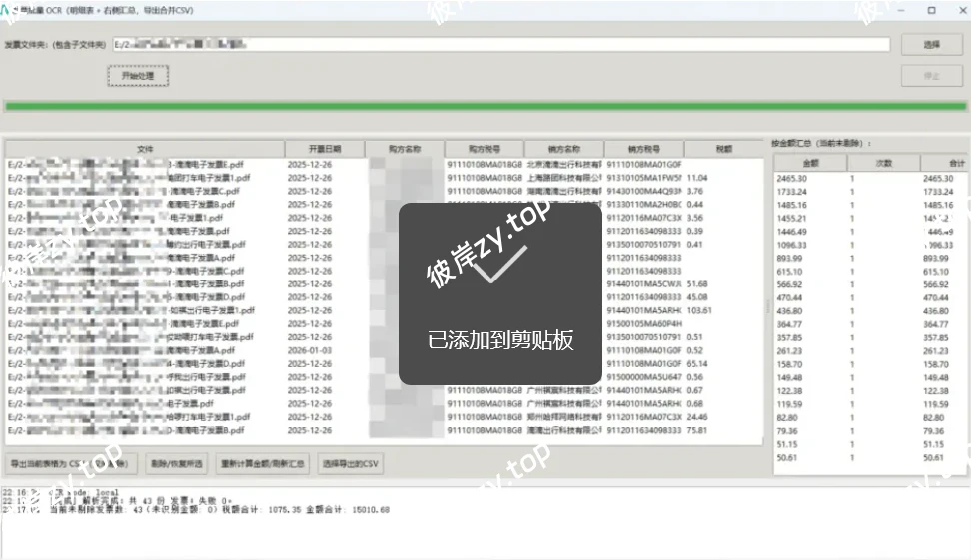Select 893.99 in the 金额 summary column
The width and height of the screenshot is (971, 560).
(789, 258)
